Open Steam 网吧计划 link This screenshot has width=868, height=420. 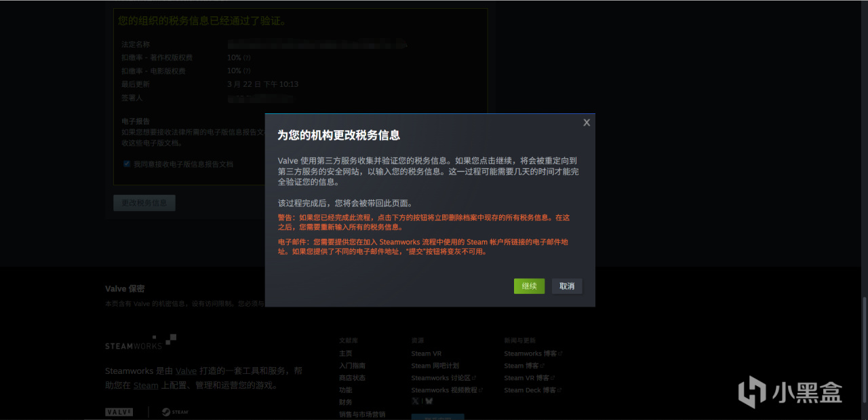pyautogui.click(x=435, y=366)
